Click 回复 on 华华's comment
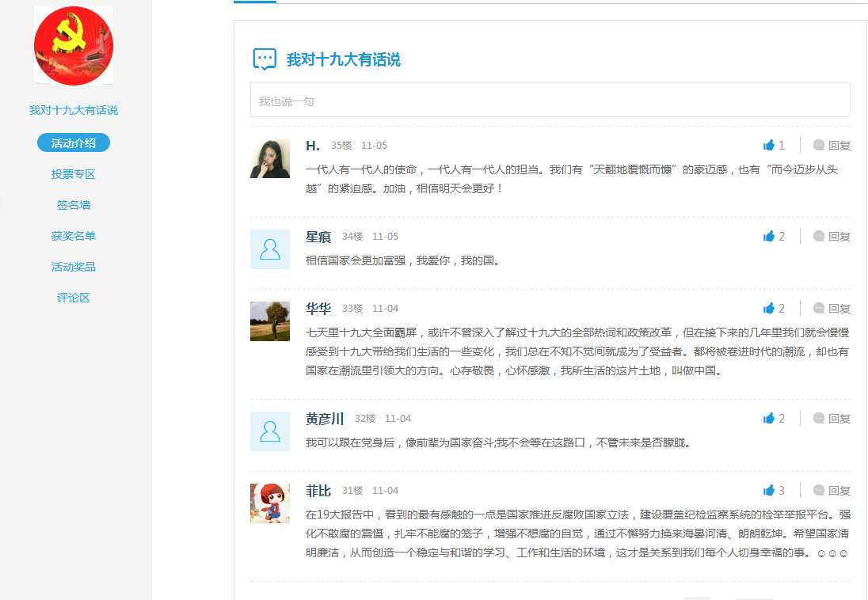This screenshot has width=868, height=600. coord(832,308)
